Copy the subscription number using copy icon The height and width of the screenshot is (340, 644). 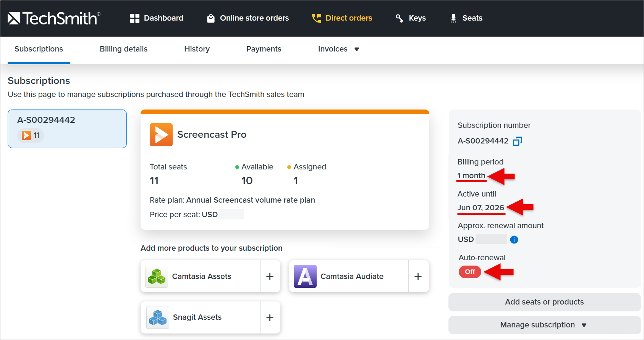point(518,141)
